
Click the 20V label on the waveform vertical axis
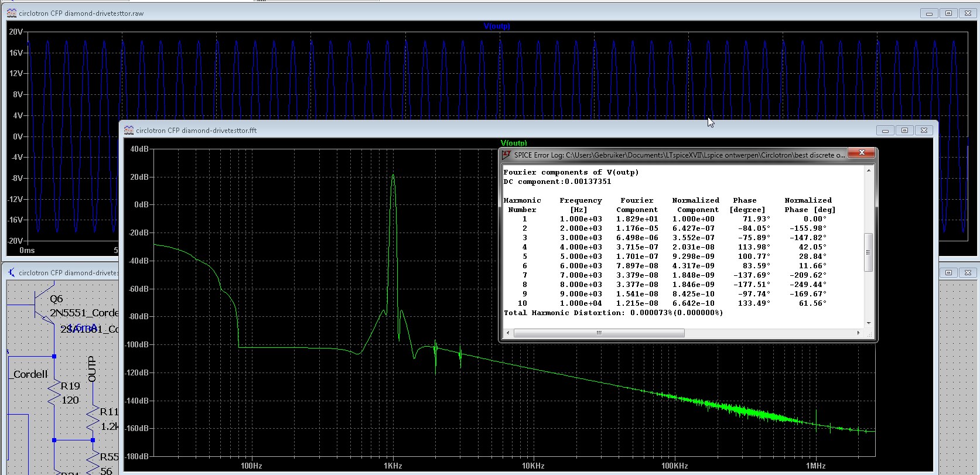16,32
